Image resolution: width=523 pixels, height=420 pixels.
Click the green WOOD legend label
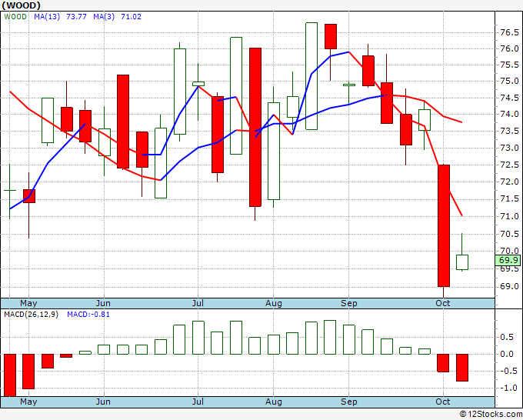(15, 17)
